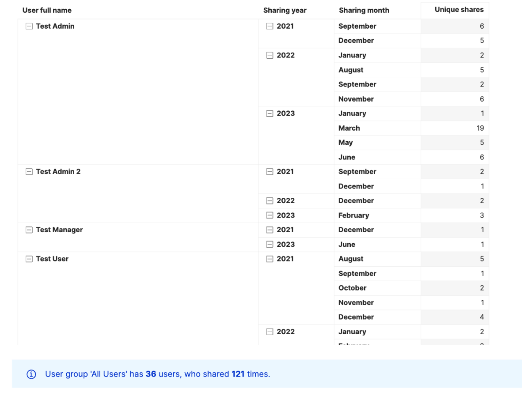This screenshot has height=400, width=532.
Task: Collapse year 2021 under Test Admin 2
Action: click(x=270, y=172)
